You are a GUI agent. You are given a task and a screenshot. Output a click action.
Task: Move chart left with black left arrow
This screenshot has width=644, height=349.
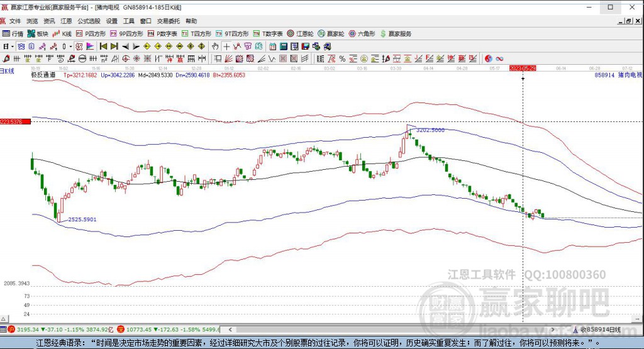pos(125,47)
